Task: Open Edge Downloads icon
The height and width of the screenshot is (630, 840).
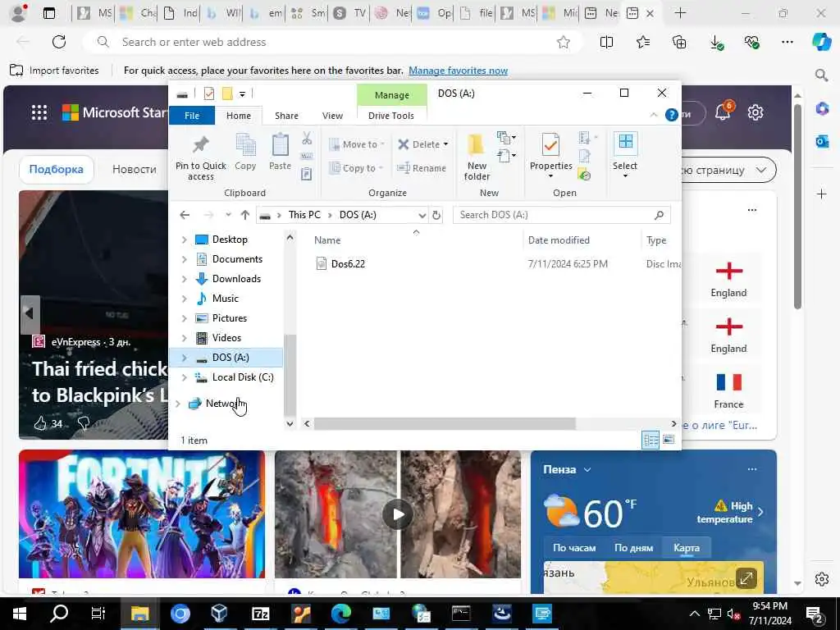Action: point(716,43)
